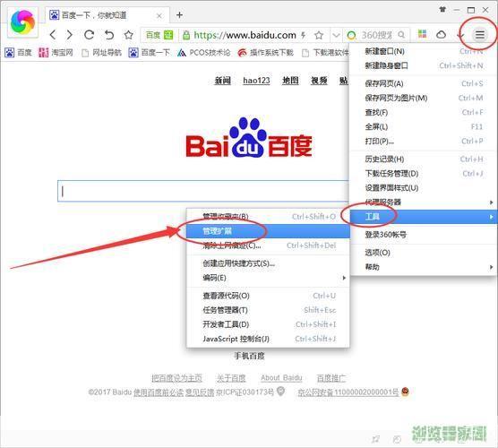The width and height of the screenshot is (498, 448).
Task: Open the 百度 bookmark
Action: (x=19, y=53)
